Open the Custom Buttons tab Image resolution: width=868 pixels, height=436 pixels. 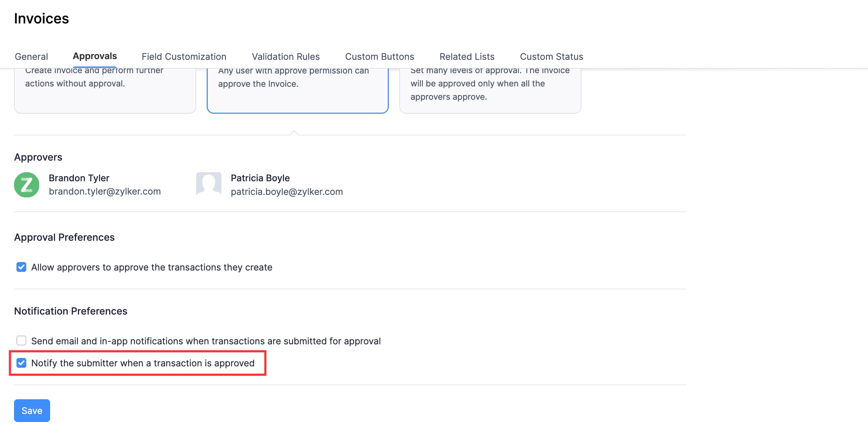pos(379,56)
